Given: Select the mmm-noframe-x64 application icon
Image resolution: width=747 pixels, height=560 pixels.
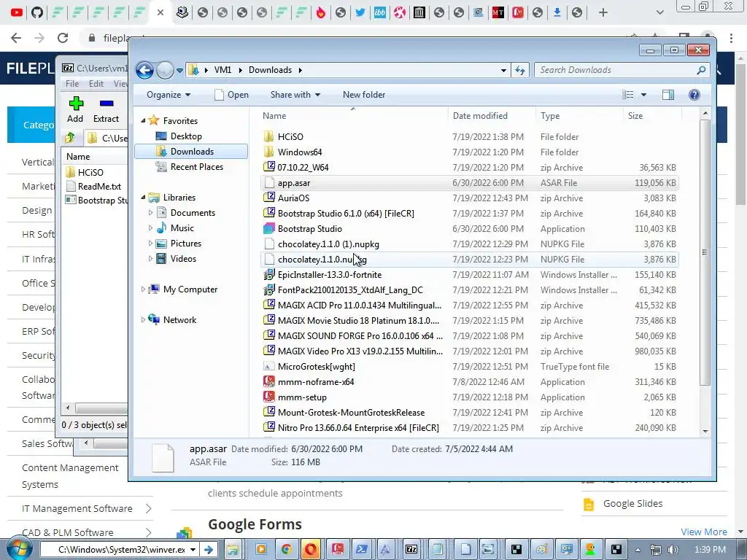Looking at the screenshot, I should 269,382.
